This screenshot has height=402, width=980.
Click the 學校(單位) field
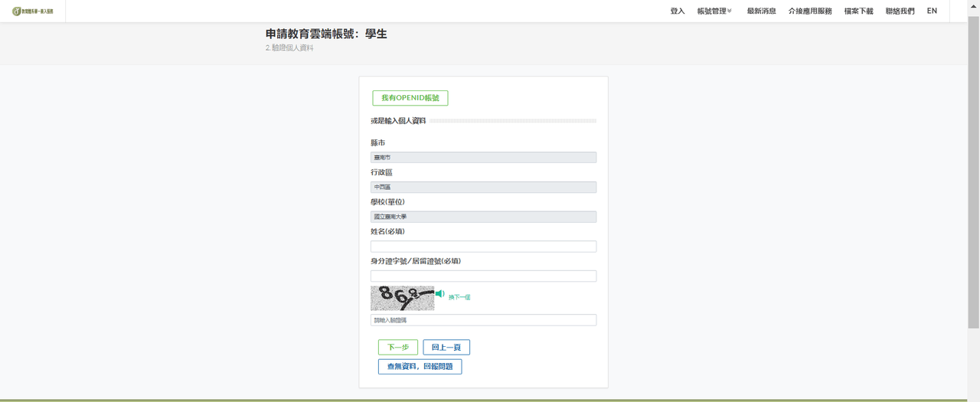pyautogui.click(x=483, y=217)
